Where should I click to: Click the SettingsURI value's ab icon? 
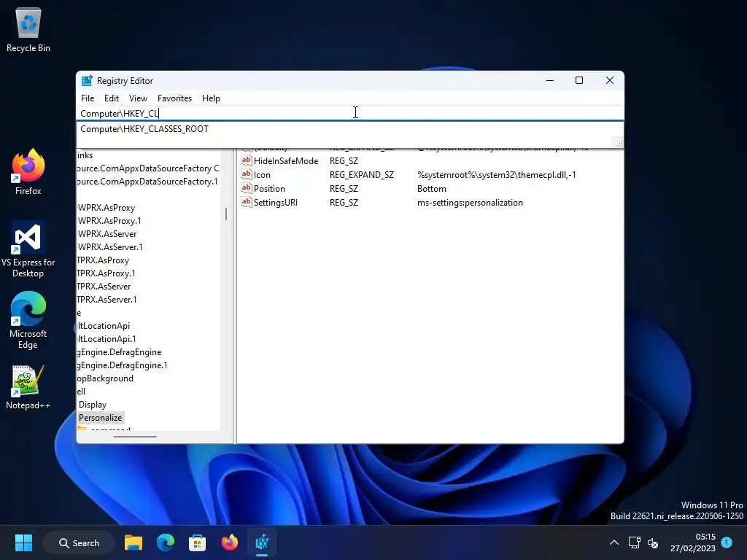pos(246,202)
